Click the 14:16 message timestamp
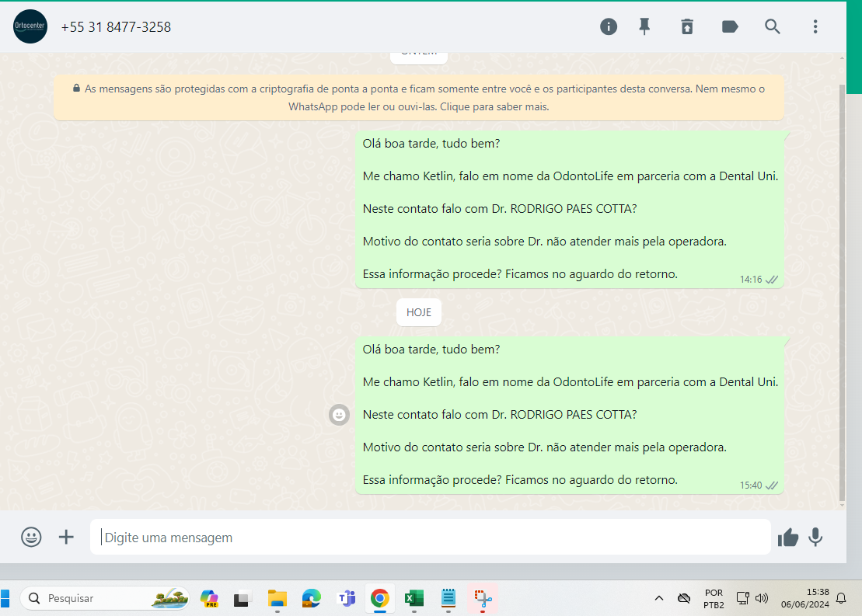Image resolution: width=862 pixels, height=616 pixels. click(750, 279)
